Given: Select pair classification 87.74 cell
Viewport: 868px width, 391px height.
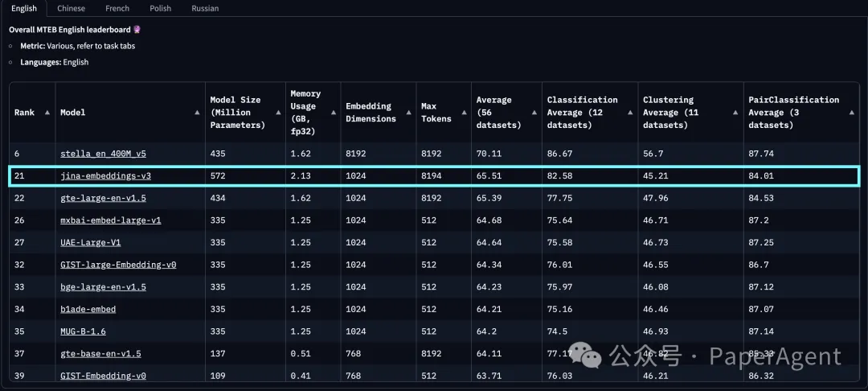Looking at the screenshot, I should (x=801, y=154).
